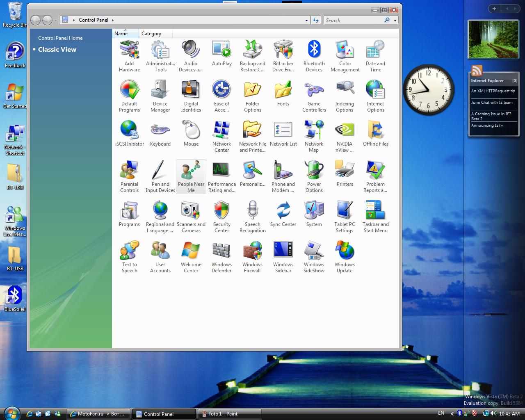Open Windows SideShow
This screenshot has width=525, height=420.
click(314, 257)
